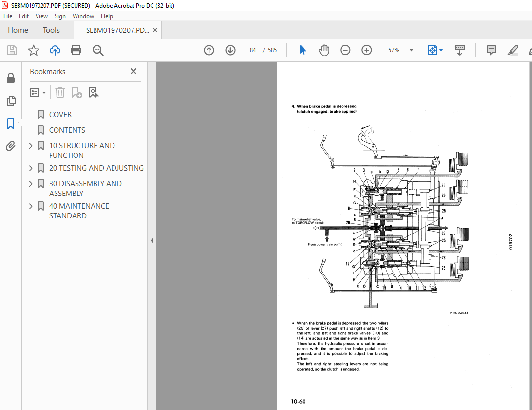This screenshot has width=532, height=410.
Task: Expand 20 TESTING AND ADJUSTING bookmark
Action: pos(31,168)
